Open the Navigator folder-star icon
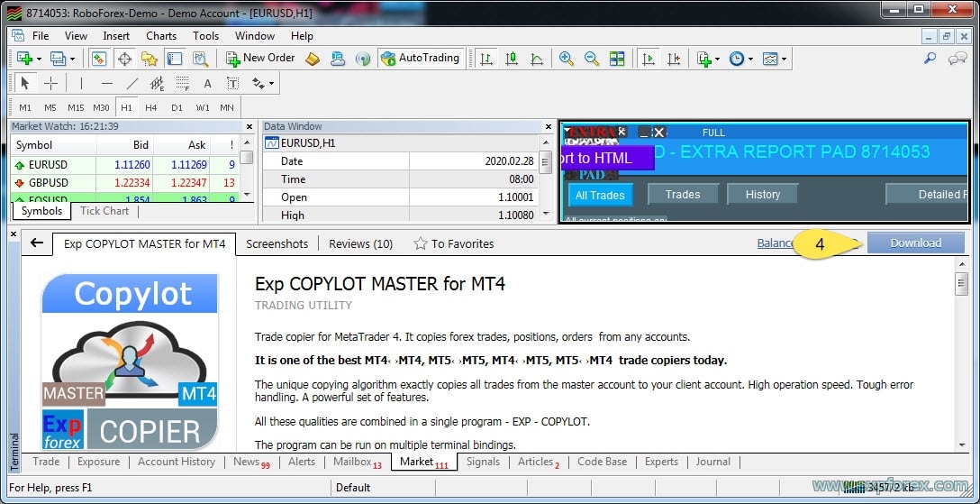This screenshot has height=504, width=980. click(150, 59)
